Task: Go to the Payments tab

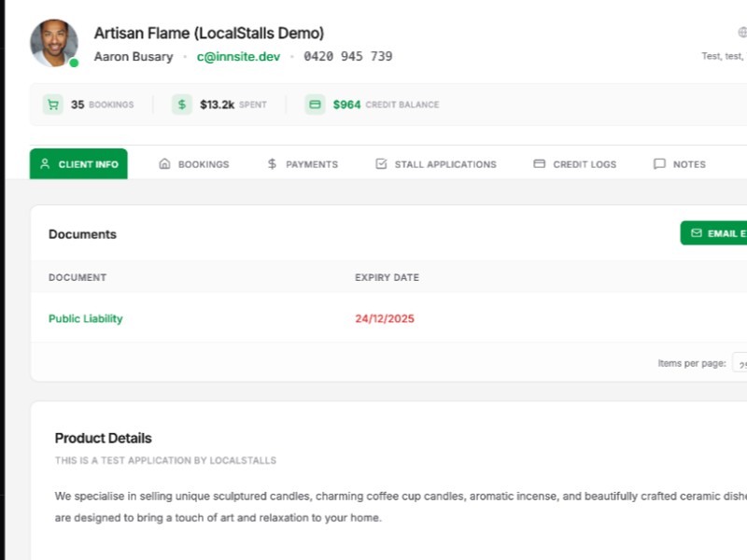Action: 303,164
